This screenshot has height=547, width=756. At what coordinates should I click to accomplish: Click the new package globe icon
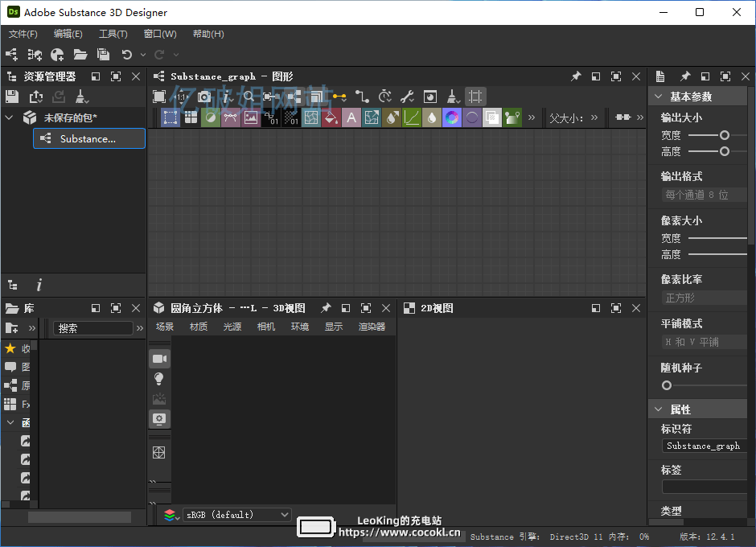[x=57, y=55]
